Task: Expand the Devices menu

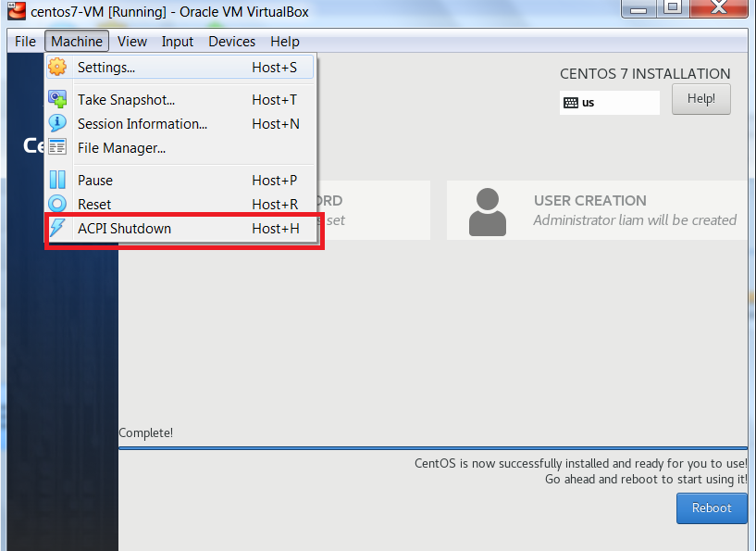Action: pyautogui.click(x=231, y=42)
